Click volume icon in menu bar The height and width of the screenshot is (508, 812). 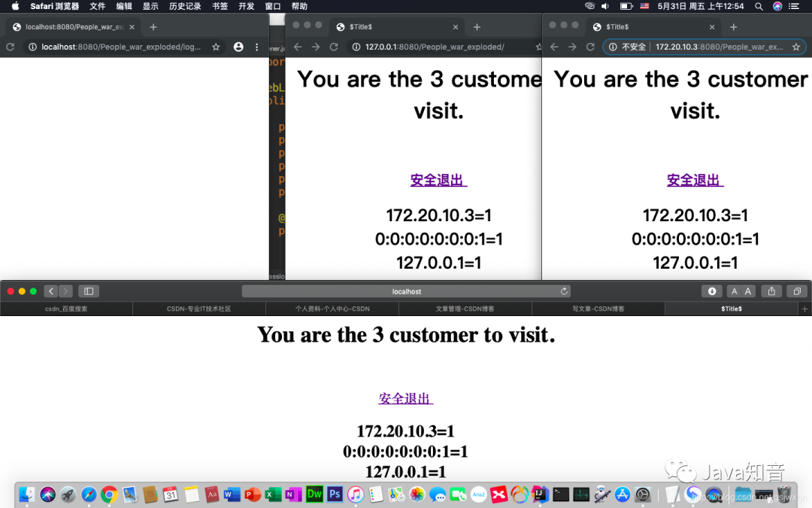pos(604,6)
